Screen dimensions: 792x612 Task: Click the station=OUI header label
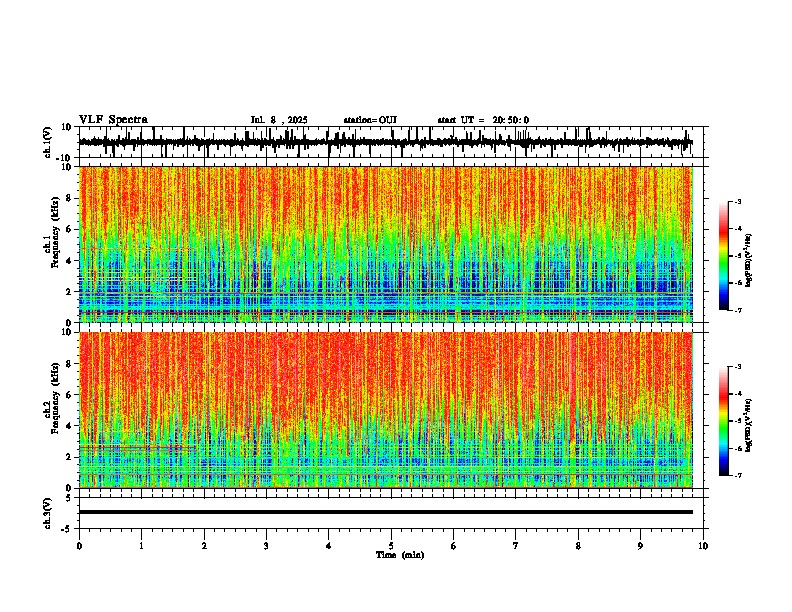pos(370,120)
